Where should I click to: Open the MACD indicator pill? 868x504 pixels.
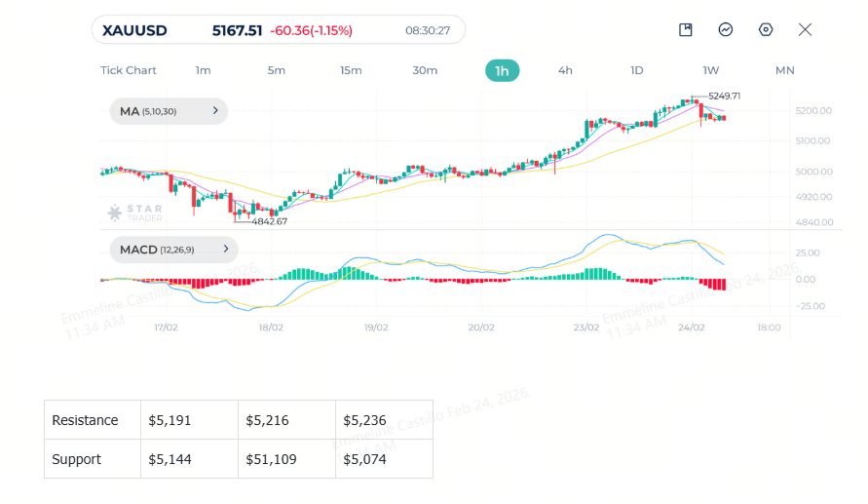(173, 250)
